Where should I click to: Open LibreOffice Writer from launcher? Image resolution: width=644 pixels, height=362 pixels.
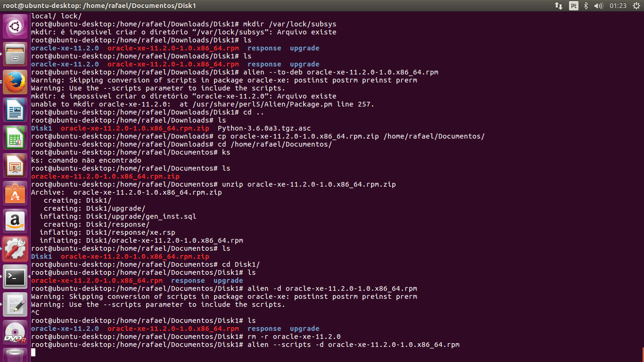coord(15,110)
